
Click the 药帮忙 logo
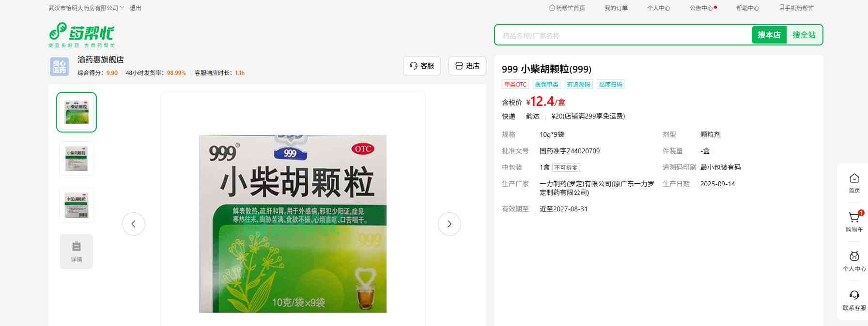[x=81, y=34]
